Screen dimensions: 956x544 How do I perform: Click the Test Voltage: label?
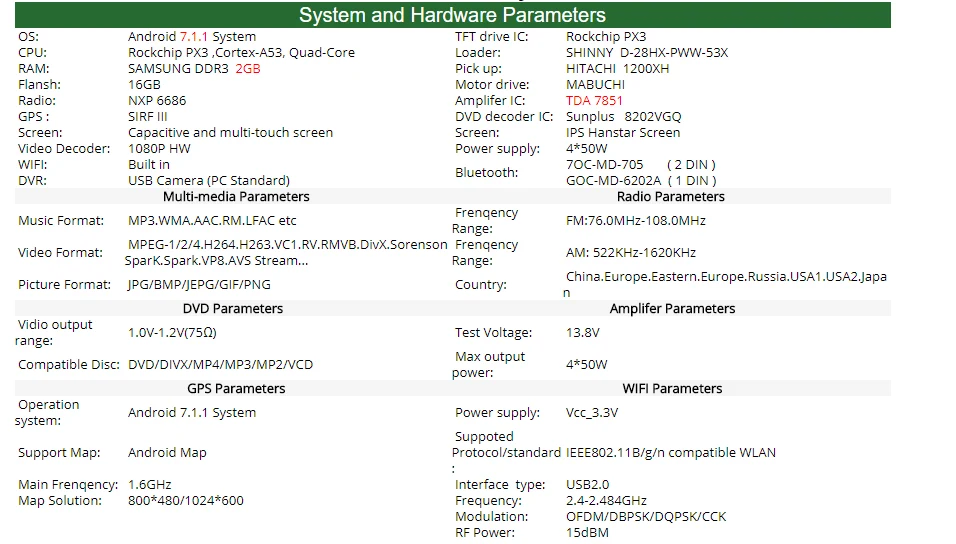pyautogui.click(x=493, y=332)
